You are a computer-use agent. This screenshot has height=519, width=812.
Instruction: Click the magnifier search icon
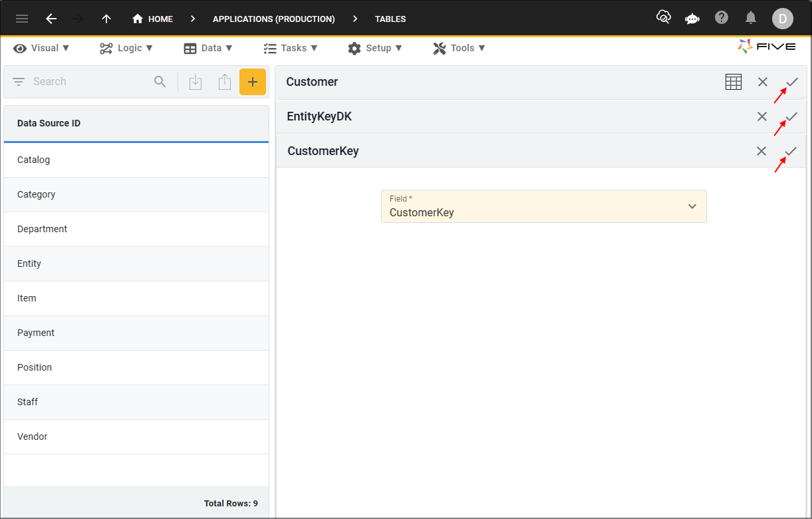point(160,82)
